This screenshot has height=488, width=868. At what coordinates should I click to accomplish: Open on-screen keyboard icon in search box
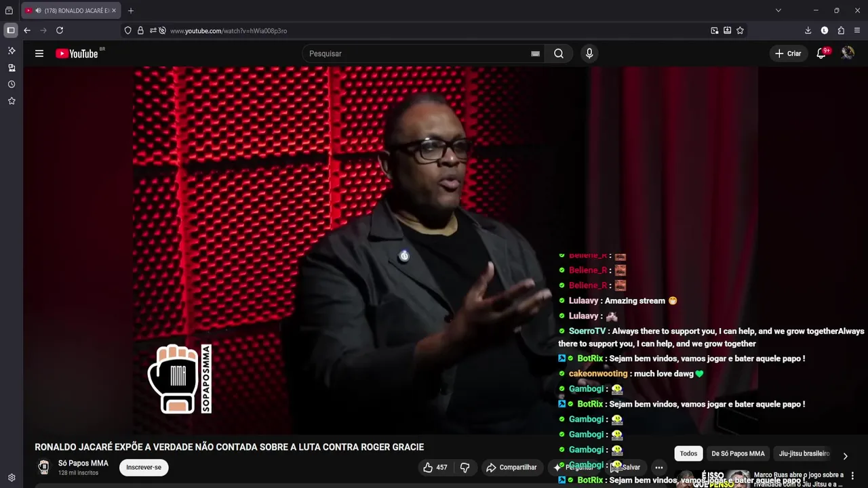pyautogui.click(x=535, y=54)
